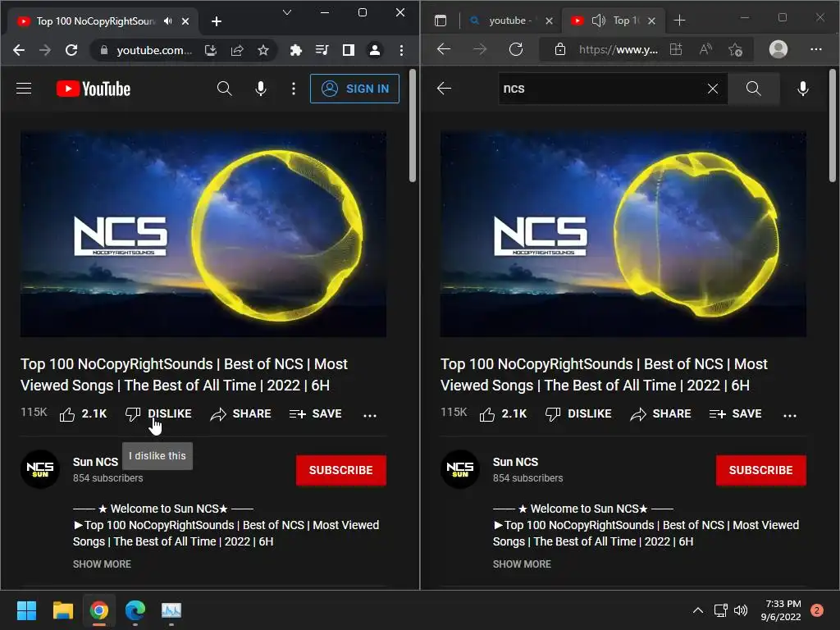Click Edge app install icon in address bar

pos(676,49)
